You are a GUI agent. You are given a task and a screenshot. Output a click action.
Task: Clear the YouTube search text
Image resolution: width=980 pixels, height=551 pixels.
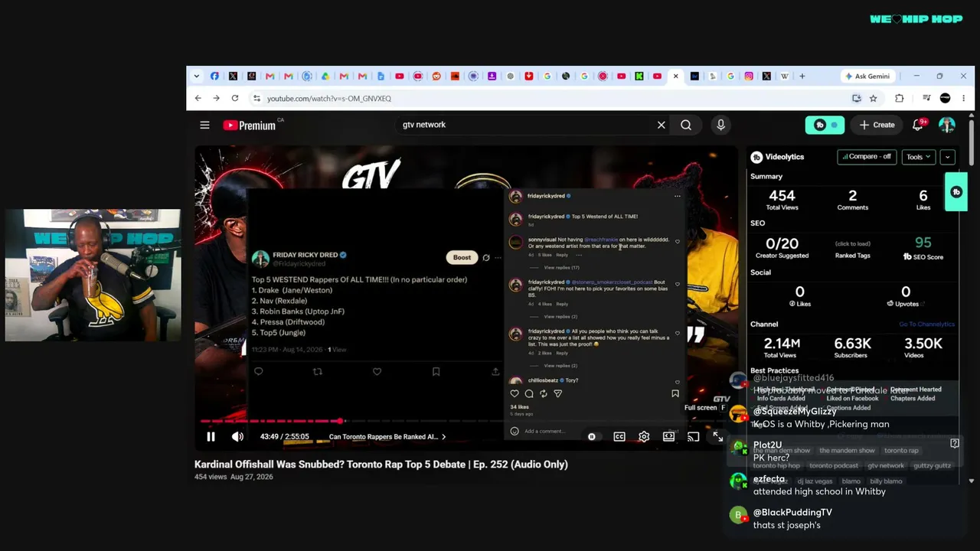661,125
